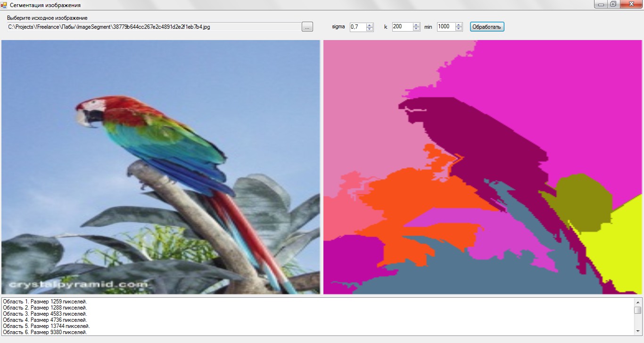Decrease sigma with its down arrow

coord(370,29)
